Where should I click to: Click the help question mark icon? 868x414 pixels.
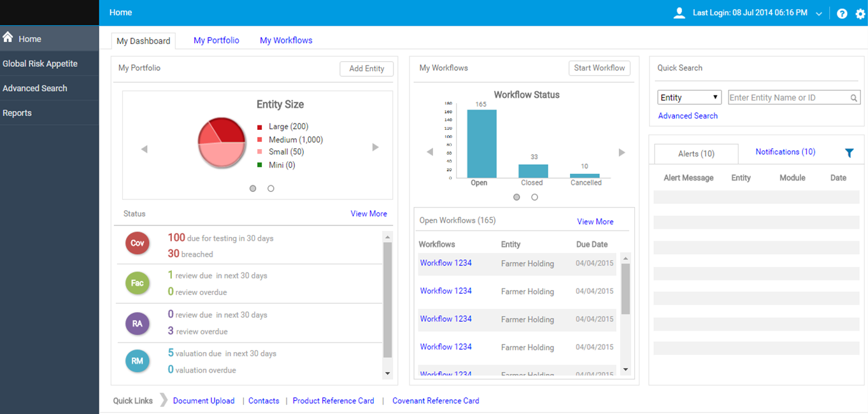[x=842, y=13]
